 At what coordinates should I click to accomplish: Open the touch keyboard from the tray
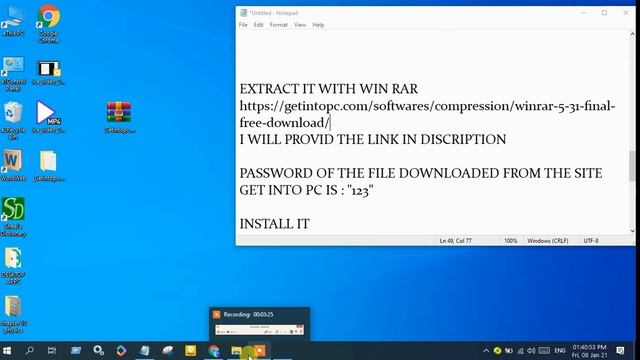[544, 351]
